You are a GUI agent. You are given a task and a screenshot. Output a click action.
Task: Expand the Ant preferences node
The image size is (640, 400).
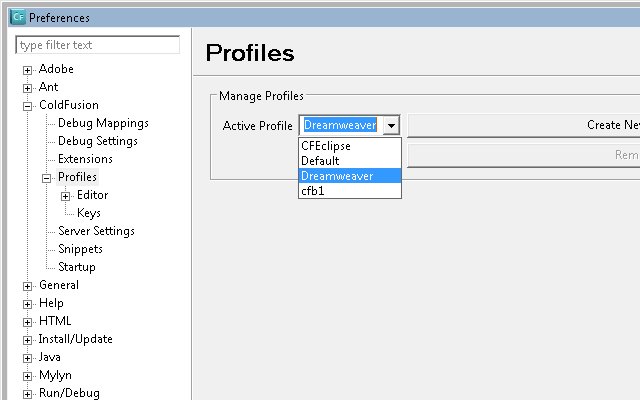pos(27,88)
